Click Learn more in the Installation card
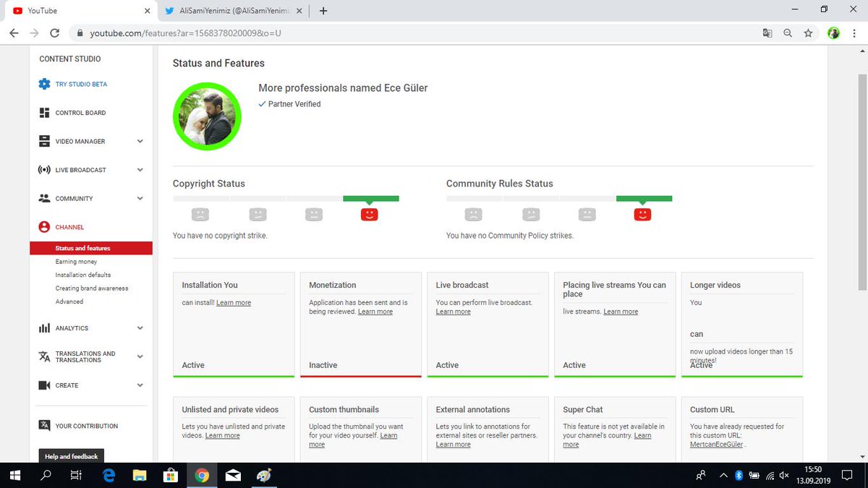Screen dimensions: 868x488 pyautogui.click(x=234, y=303)
